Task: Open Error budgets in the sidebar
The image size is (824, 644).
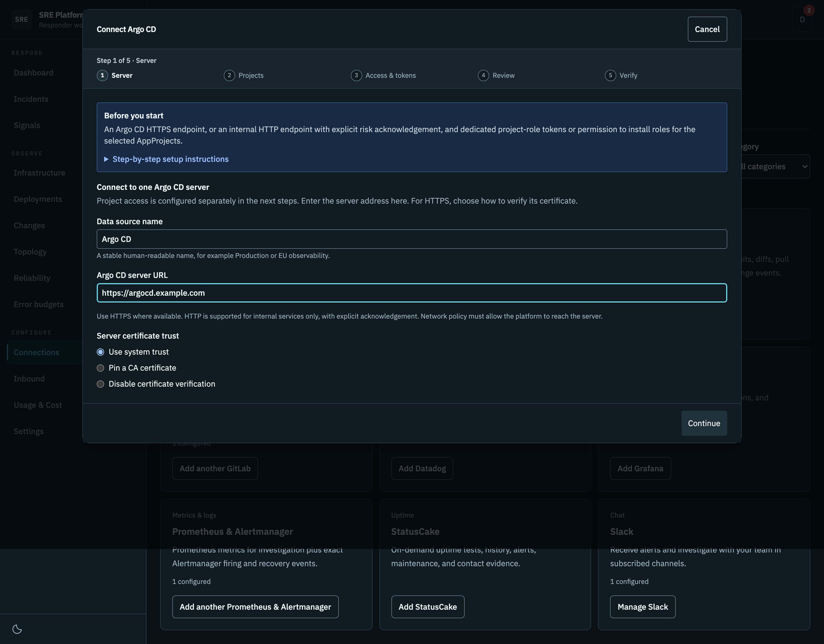Action: point(39,304)
